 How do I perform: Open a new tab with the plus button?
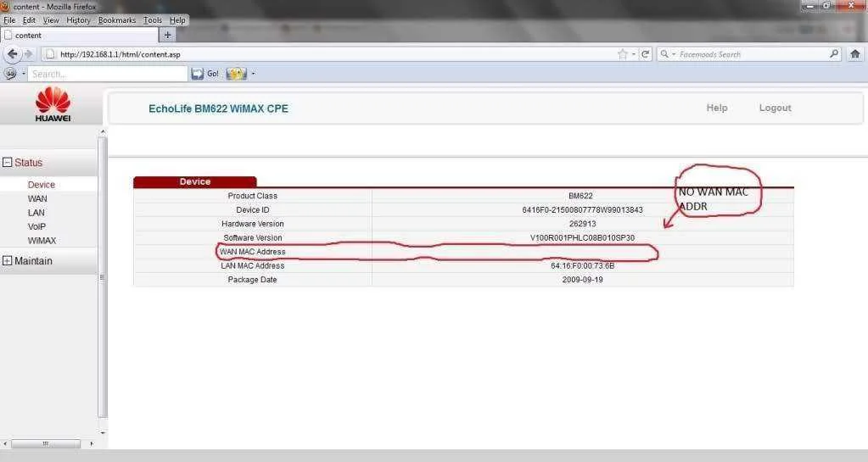pos(167,35)
